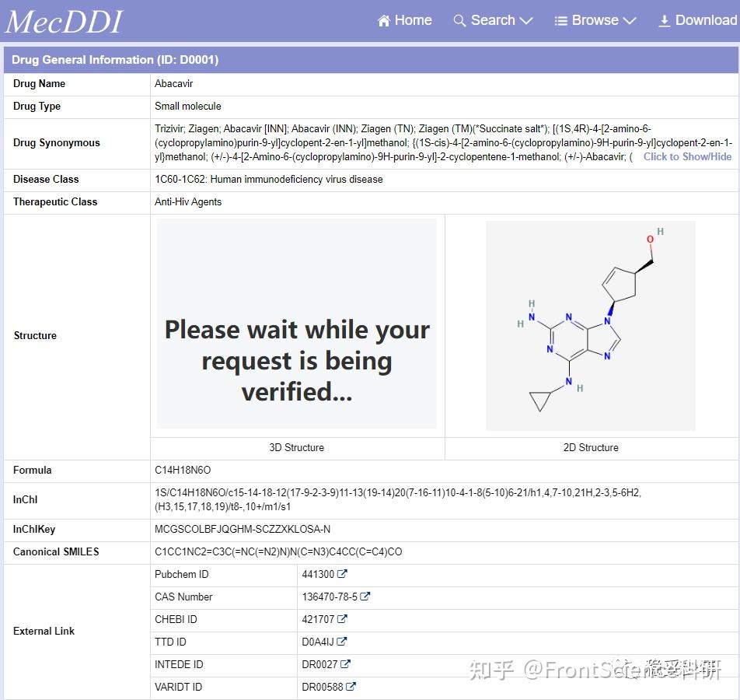Click the external link icon beside INTEDE ID

(346, 665)
